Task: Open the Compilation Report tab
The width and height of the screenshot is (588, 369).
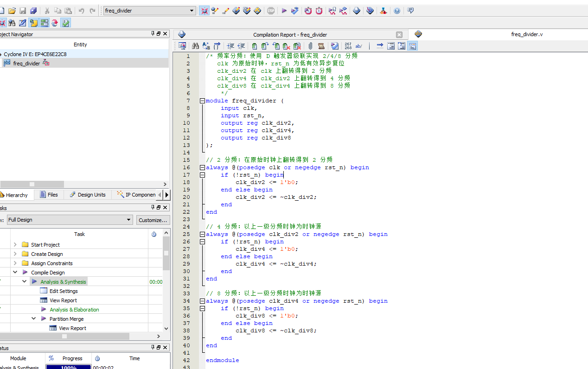Action: tap(290, 35)
